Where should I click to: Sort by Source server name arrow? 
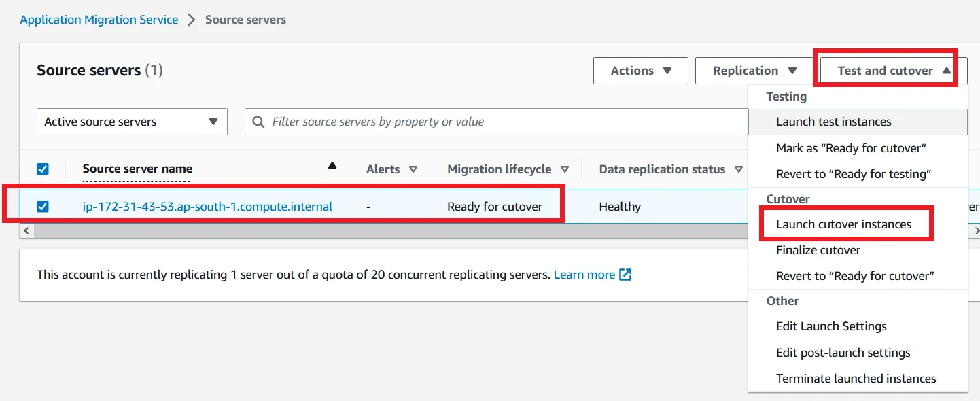332,165
